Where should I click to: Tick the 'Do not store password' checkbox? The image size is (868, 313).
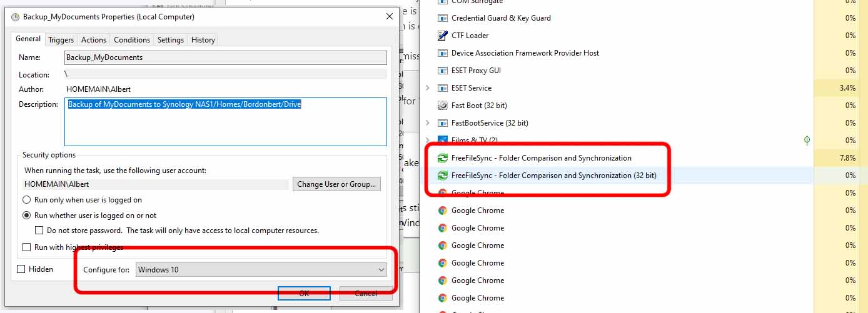tap(39, 231)
